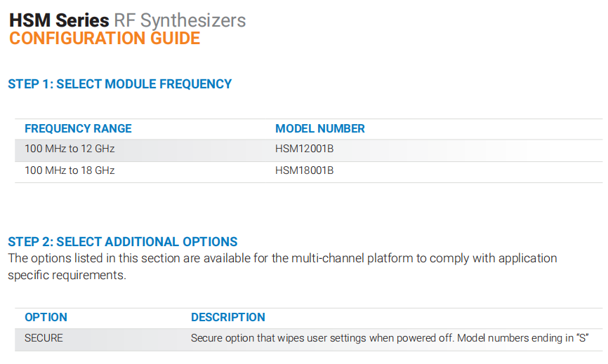Select the orange CONFIGURATION GUIDE heading

coord(105,39)
